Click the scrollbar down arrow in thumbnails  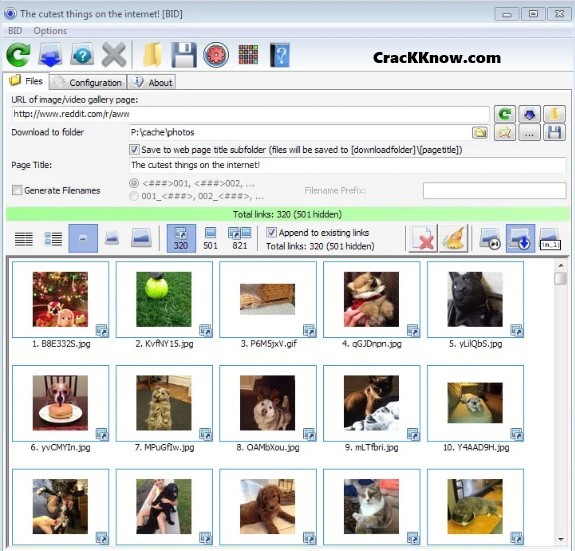coord(561,539)
